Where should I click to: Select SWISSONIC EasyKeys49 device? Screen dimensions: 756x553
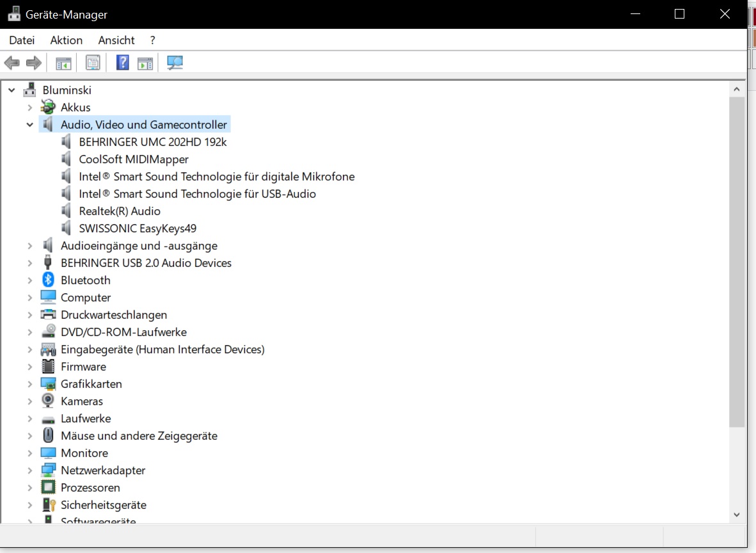point(138,228)
